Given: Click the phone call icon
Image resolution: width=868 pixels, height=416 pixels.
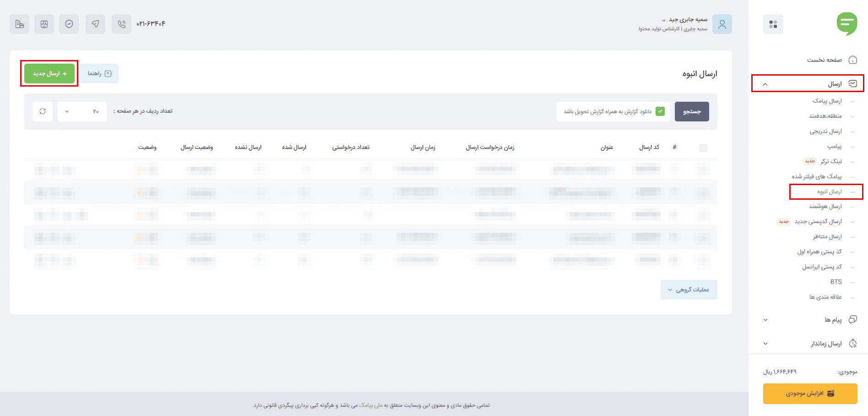Looking at the screenshot, I should coord(121,24).
